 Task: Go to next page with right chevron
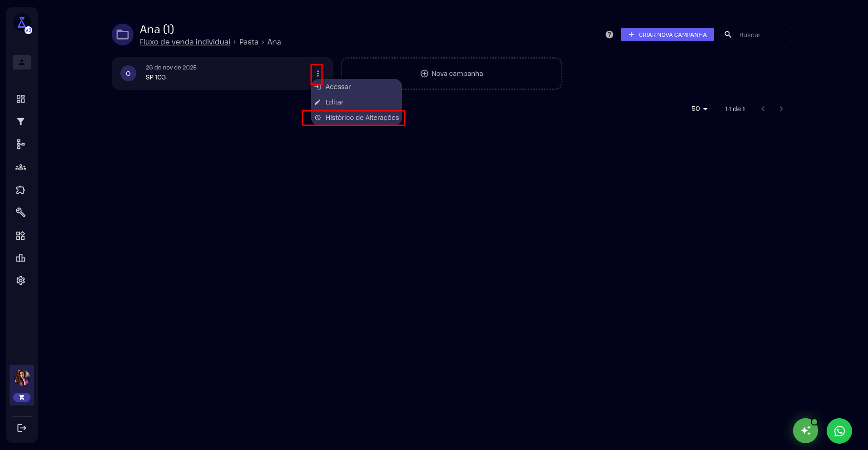pyautogui.click(x=781, y=109)
